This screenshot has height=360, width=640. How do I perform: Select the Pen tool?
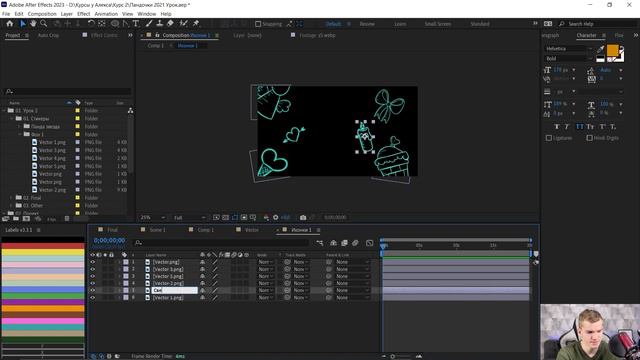pos(125,24)
